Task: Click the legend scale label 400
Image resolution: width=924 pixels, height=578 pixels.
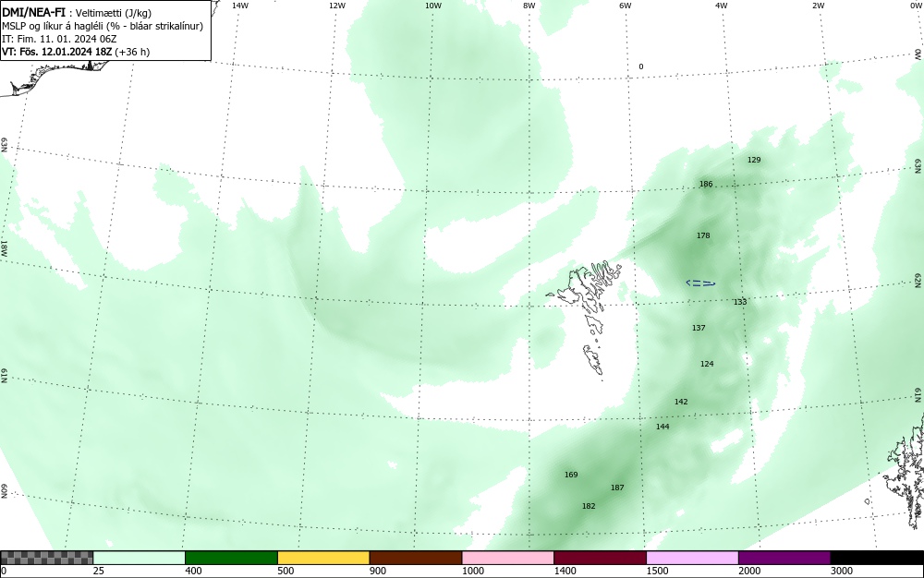Action: (193, 571)
